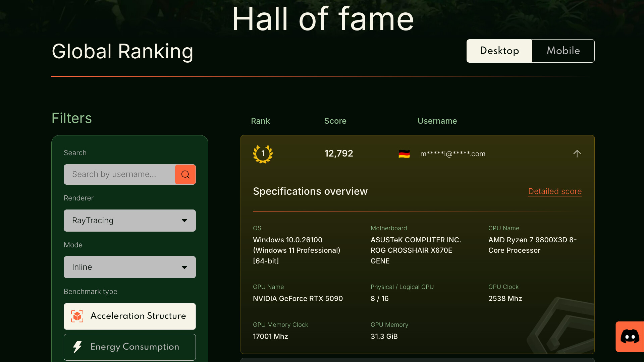Click the Score column header
644x362 pixels.
click(x=335, y=121)
